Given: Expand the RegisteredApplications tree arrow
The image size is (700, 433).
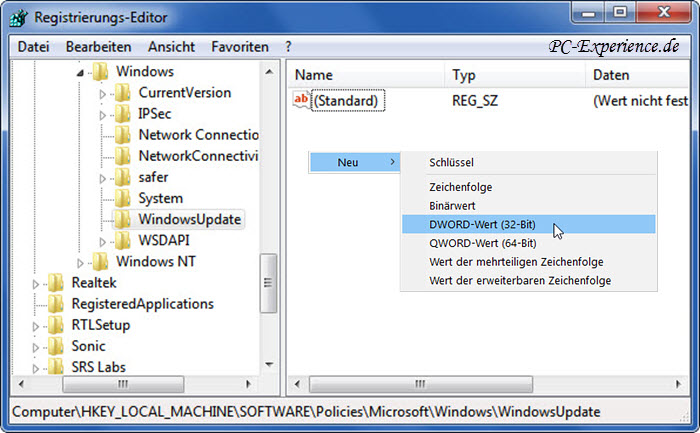Looking at the screenshot, I should click(x=37, y=304).
